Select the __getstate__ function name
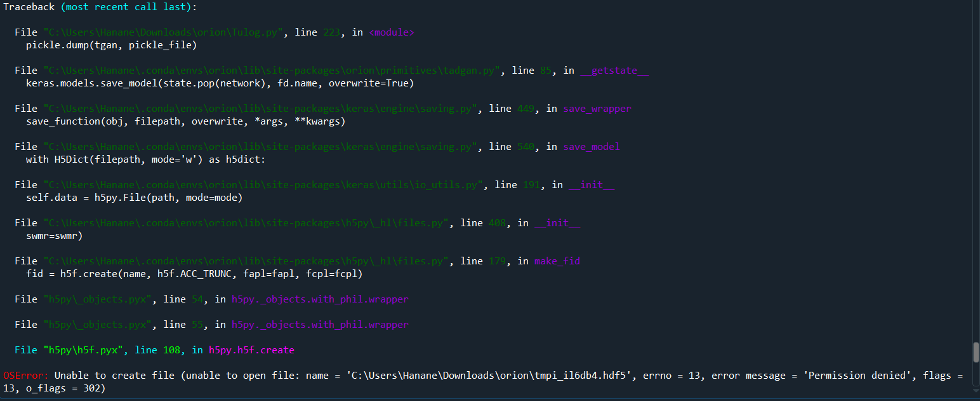Image resolution: width=980 pixels, height=401 pixels. point(613,70)
